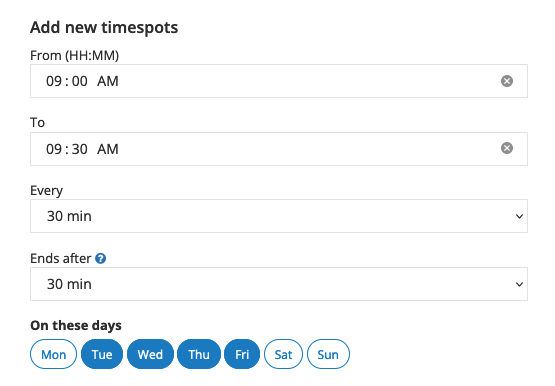Deselect the Thu day pill
555x386 pixels.
[x=199, y=354]
